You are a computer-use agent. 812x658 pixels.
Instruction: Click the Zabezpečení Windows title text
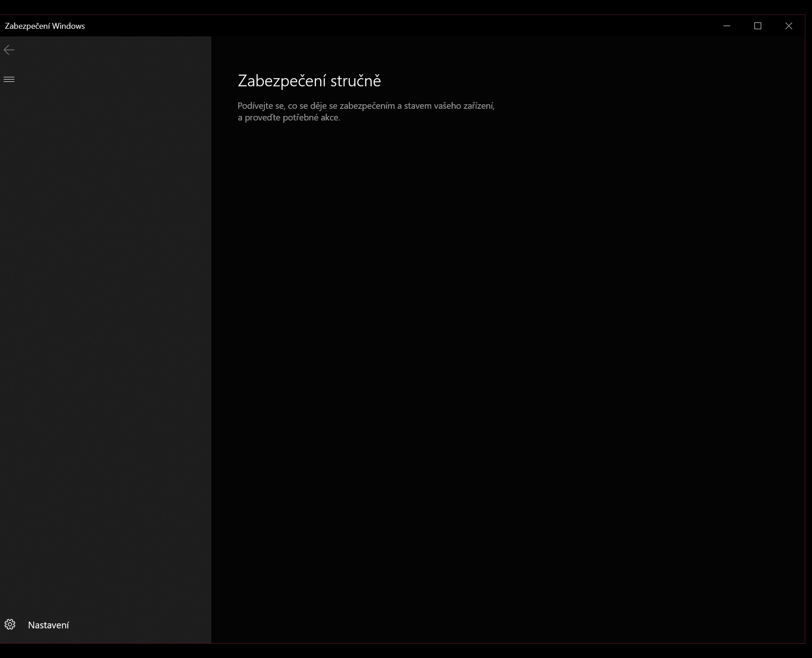click(x=45, y=26)
